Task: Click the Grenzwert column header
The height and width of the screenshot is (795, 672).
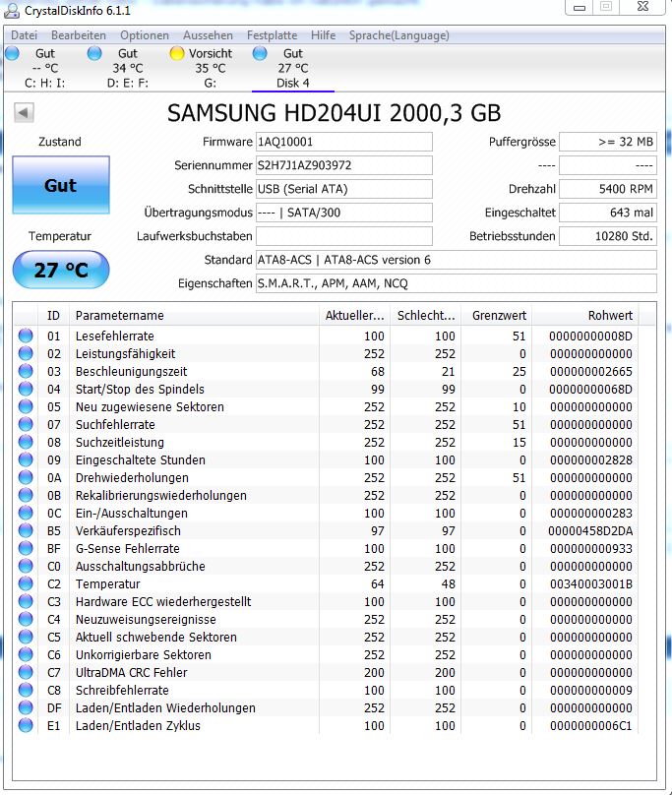Action: coord(497,316)
